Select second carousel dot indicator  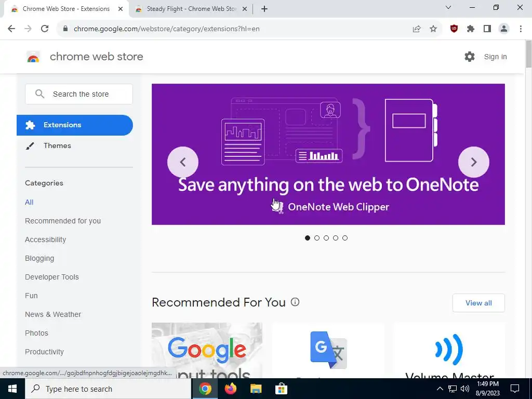317,238
